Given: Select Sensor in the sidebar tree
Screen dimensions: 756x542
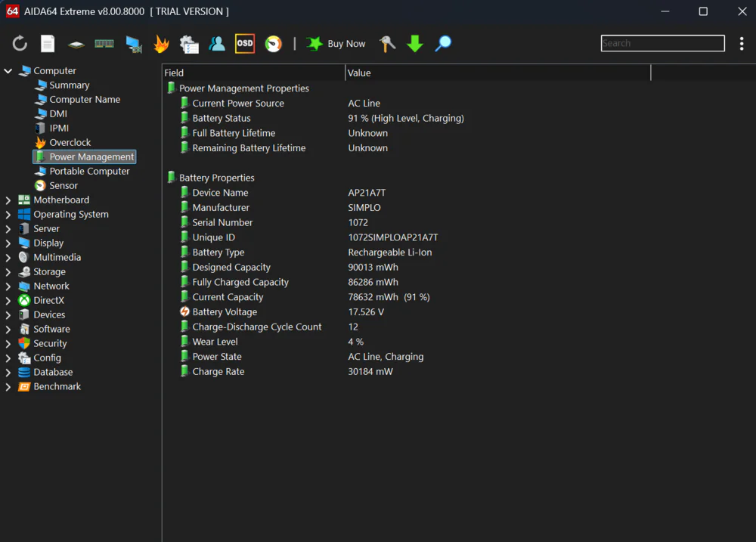Looking at the screenshot, I should point(64,186).
